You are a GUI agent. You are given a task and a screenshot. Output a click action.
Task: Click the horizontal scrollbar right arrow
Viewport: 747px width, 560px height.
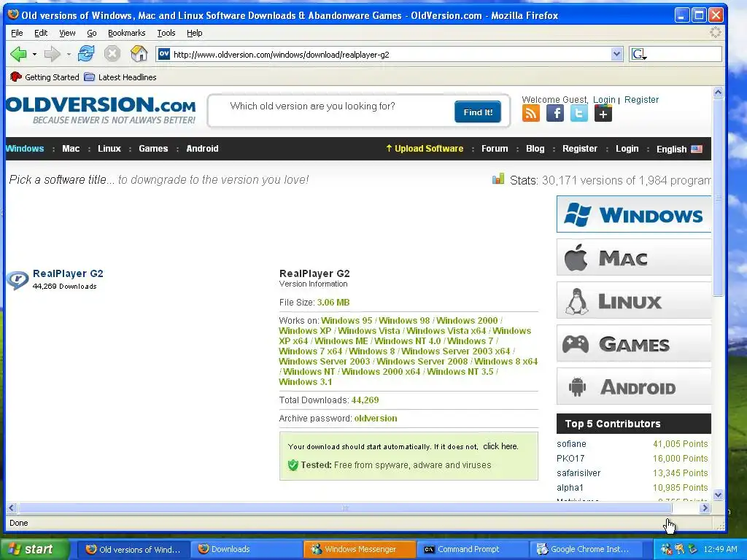click(x=705, y=508)
